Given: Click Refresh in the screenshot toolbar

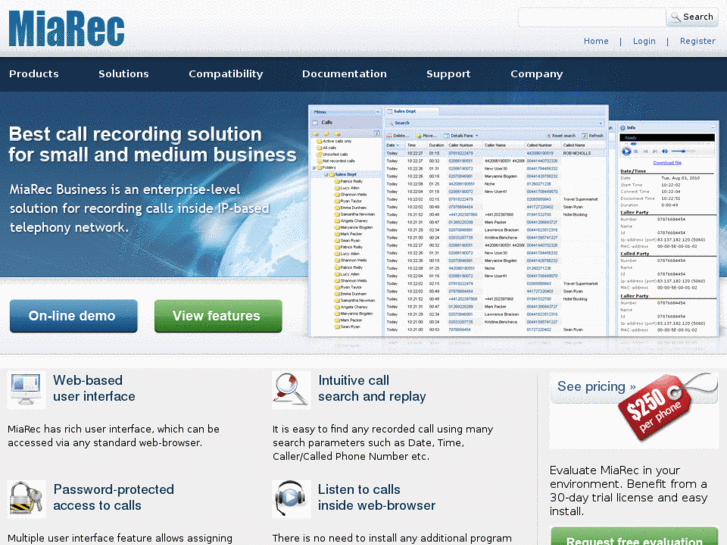Looking at the screenshot, I should coord(593,136).
